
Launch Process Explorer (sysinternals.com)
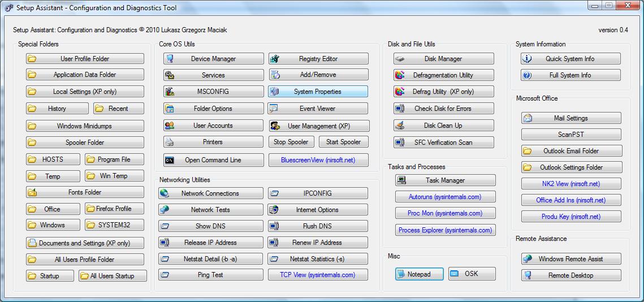click(x=445, y=230)
